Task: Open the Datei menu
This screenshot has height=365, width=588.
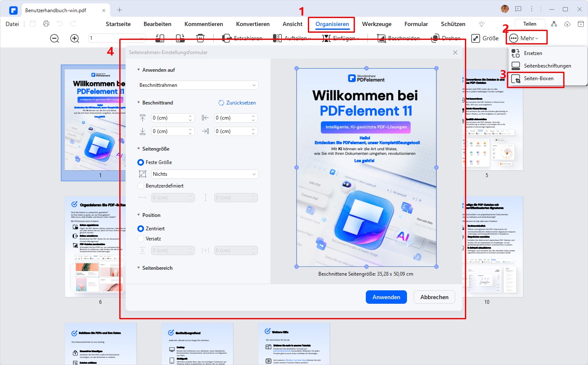Action: pyautogui.click(x=12, y=24)
